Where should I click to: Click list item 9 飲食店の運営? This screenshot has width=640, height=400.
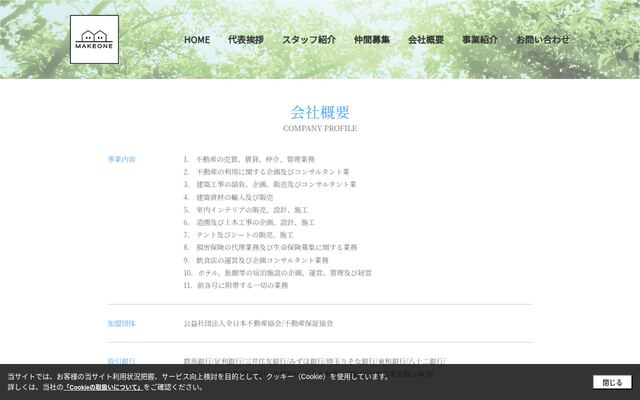pos(256,260)
